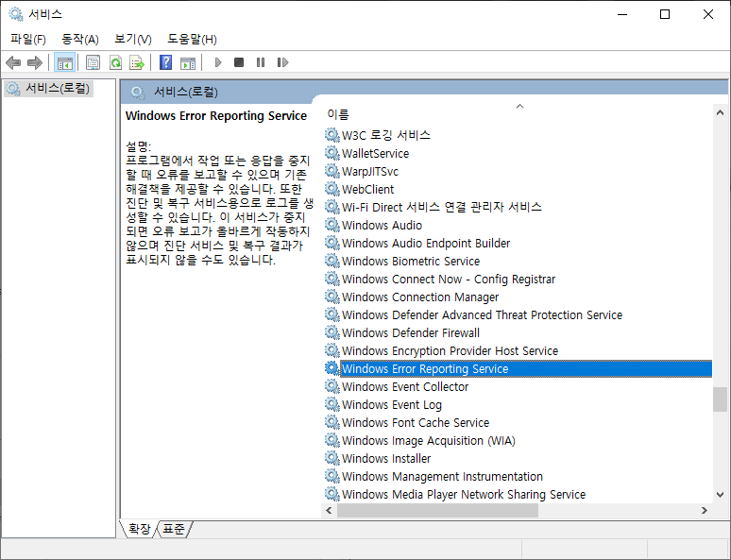Refresh the services list via toolbar icon

click(x=115, y=62)
